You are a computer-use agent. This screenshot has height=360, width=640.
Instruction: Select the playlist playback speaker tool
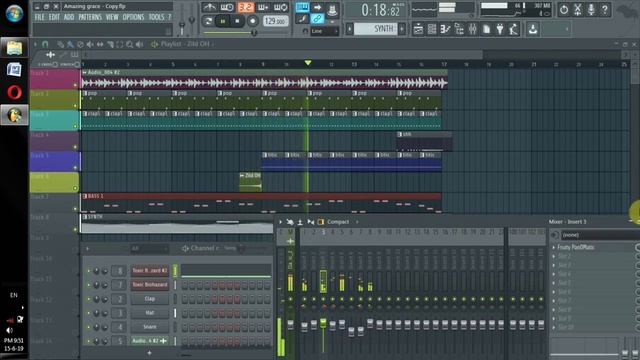click(140, 44)
